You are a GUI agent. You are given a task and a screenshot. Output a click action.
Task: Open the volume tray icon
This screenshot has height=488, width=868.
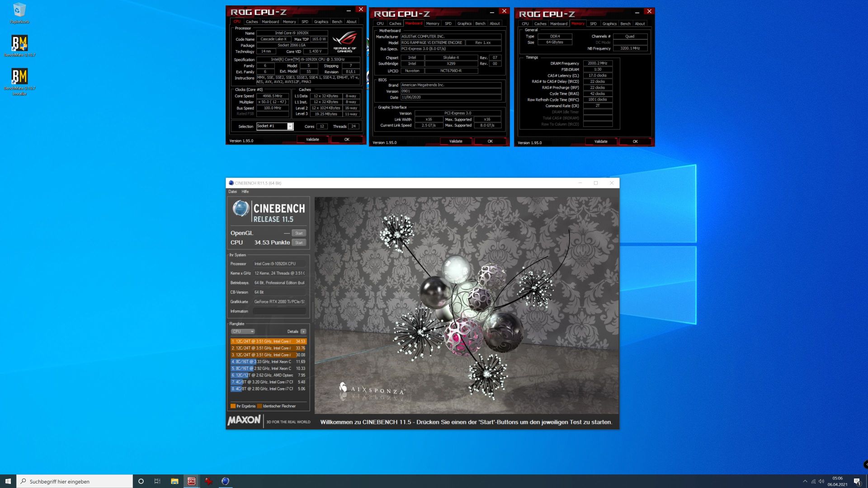click(821, 481)
